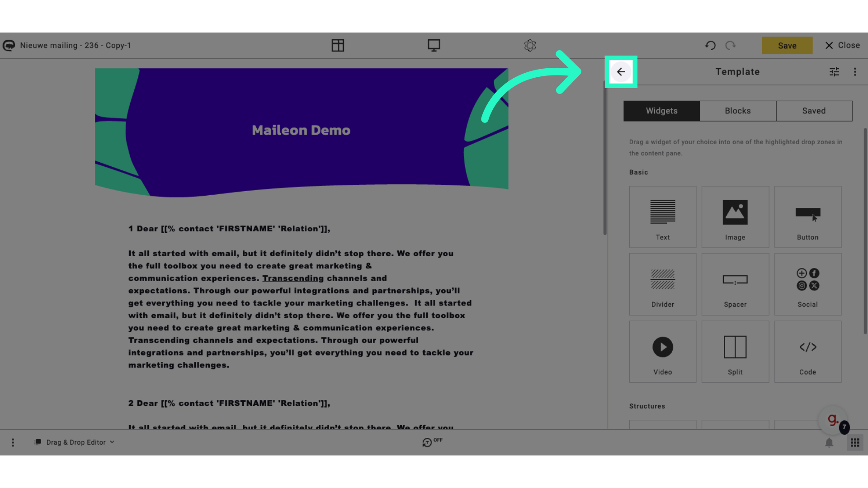868x488 pixels.
Task: Select the Divider widget
Action: [x=663, y=284]
